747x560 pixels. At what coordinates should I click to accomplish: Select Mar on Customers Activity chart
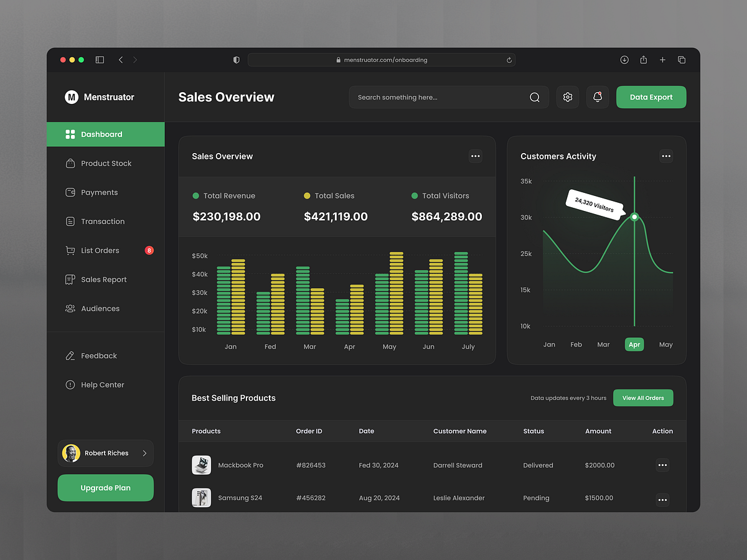click(604, 345)
